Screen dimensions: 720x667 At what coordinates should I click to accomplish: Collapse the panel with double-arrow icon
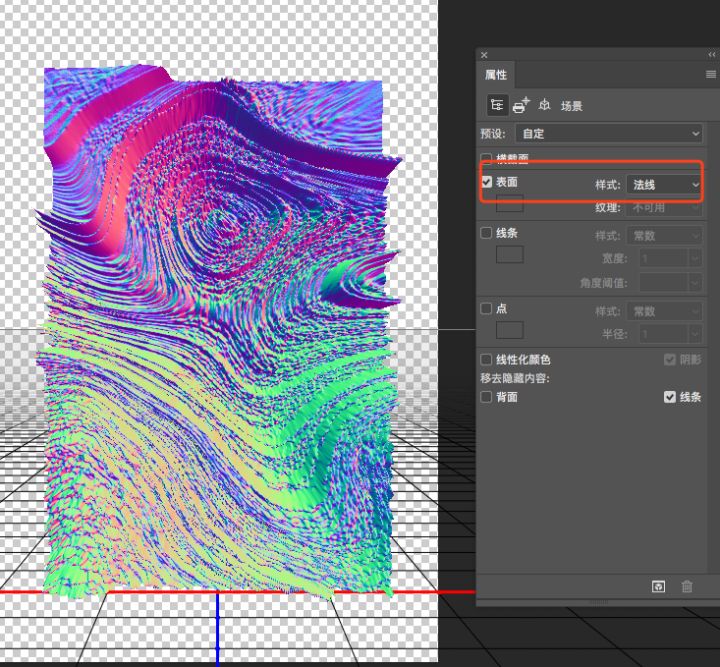coord(711,55)
